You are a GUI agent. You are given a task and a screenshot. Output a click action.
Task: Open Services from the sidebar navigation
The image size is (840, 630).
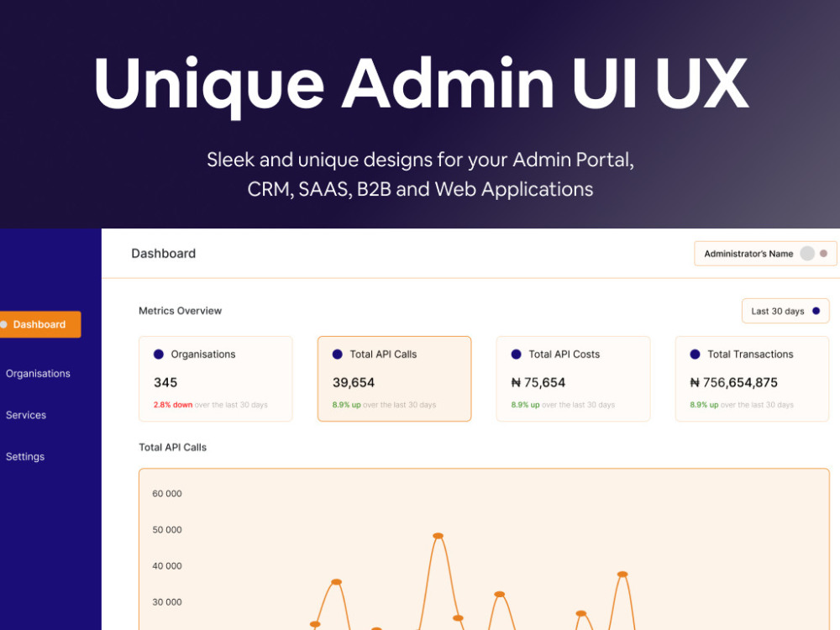[26, 415]
